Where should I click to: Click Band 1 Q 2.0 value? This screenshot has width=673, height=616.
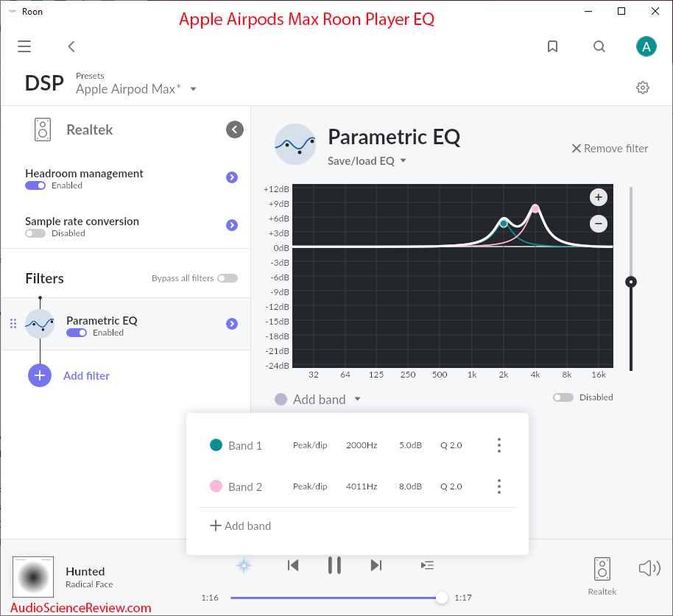[x=451, y=445]
